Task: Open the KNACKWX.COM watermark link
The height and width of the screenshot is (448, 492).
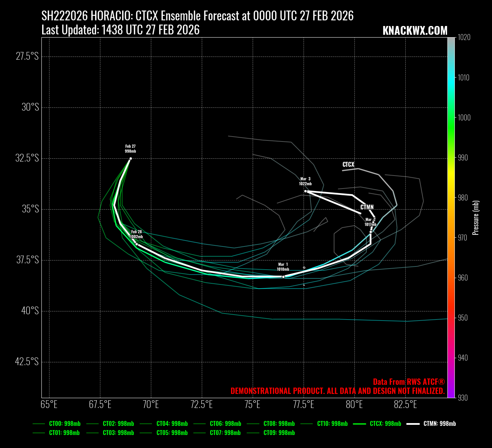Action: point(415,31)
